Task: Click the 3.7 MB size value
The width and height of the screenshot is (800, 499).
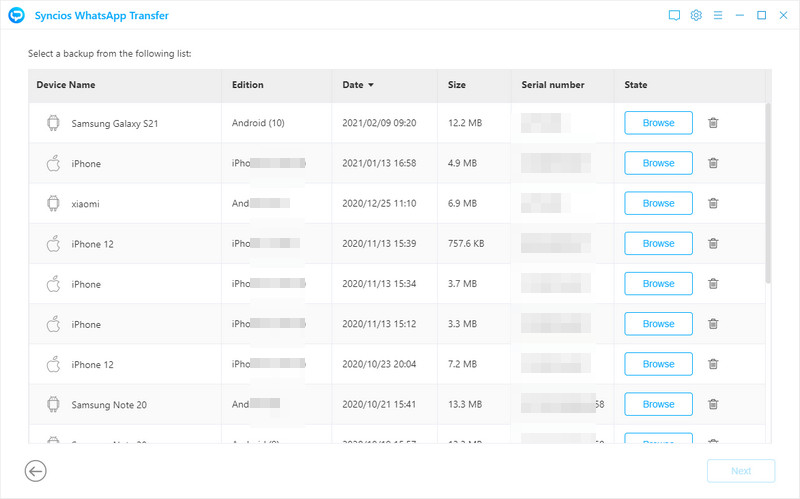Action: coord(462,284)
